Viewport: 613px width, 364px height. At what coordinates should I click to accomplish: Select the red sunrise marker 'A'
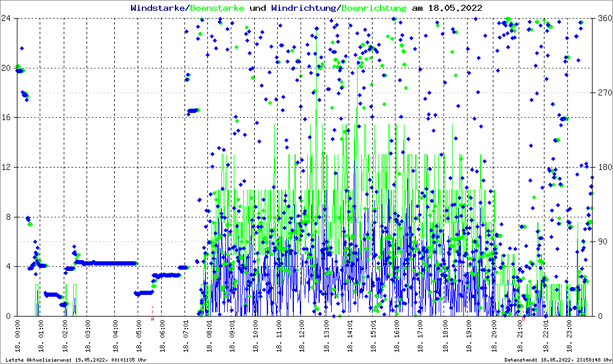(x=153, y=319)
